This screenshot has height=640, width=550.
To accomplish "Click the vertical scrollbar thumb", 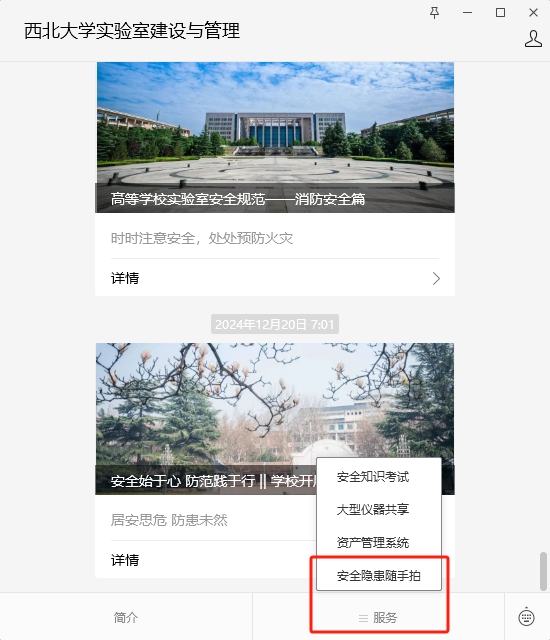I will [543, 571].
